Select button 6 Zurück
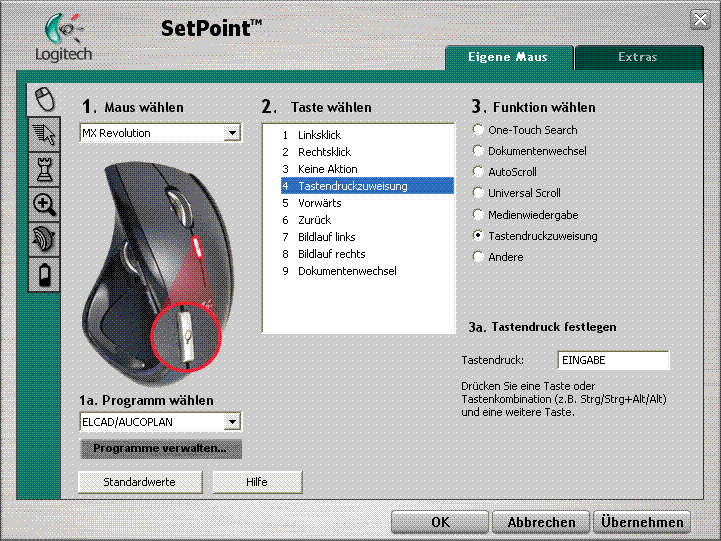This screenshot has width=721, height=541. [x=367, y=220]
